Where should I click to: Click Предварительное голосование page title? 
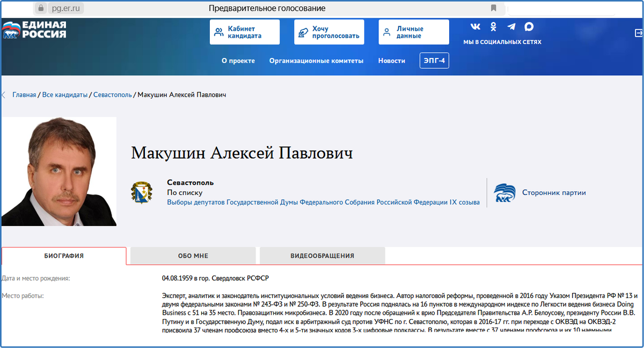pos(267,8)
